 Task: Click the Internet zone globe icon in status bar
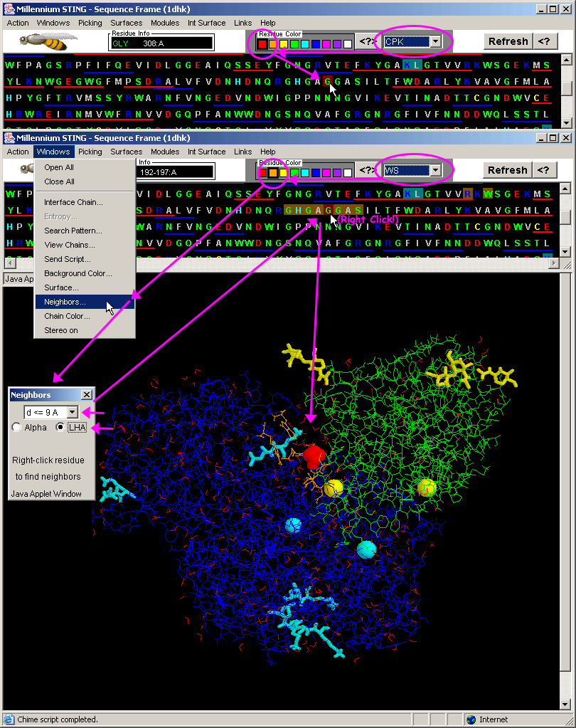coord(471,719)
